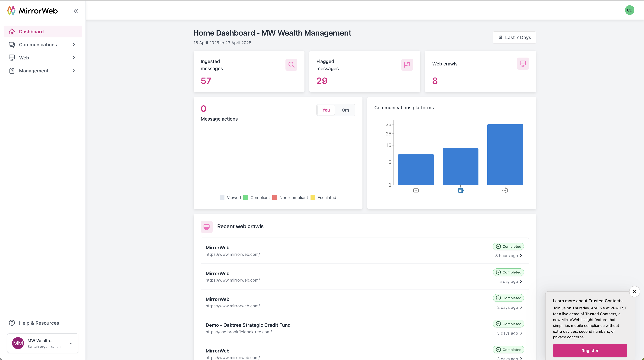The image size is (644, 360).
Task: Close the Trusted Contacts popup
Action: pos(635,291)
